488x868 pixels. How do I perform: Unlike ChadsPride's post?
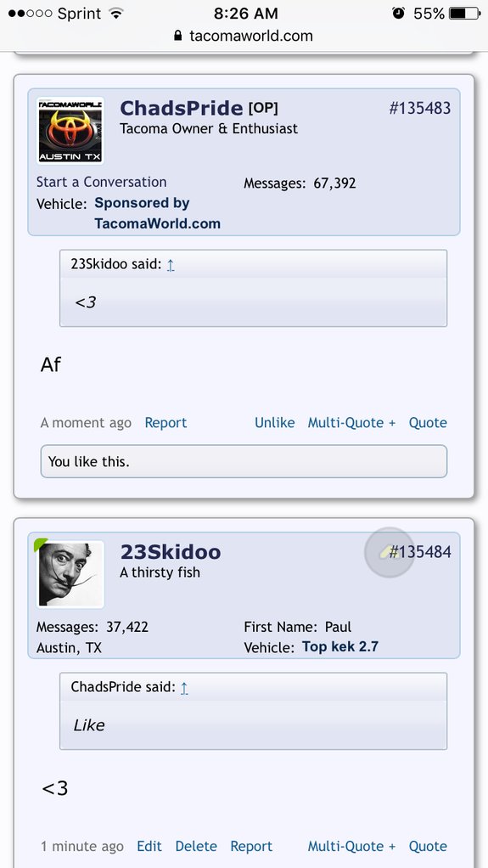[274, 423]
